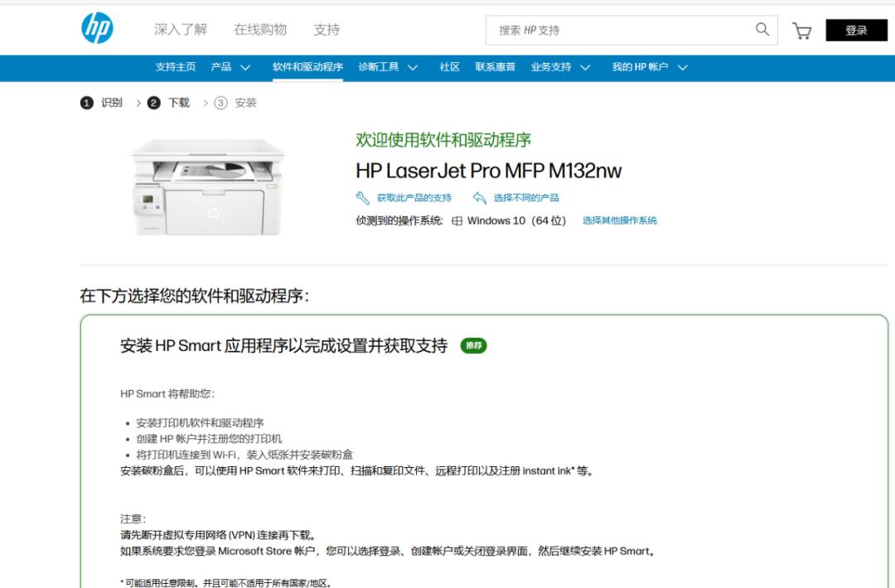895x588 pixels.
Task: Click the 欢迎使用软件和驱动程序 heading
Action: [x=443, y=140]
